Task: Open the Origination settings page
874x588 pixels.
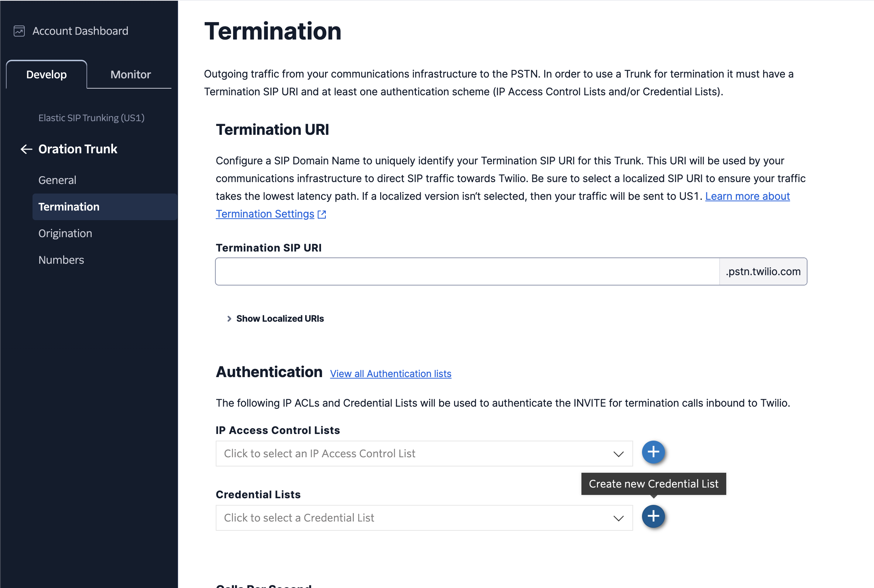Action: (65, 233)
